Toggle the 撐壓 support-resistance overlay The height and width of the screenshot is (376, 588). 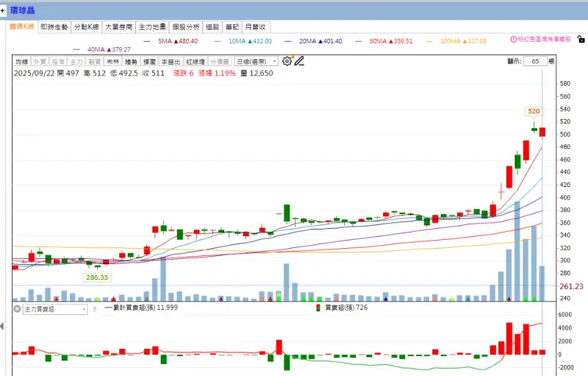(x=149, y=61)
